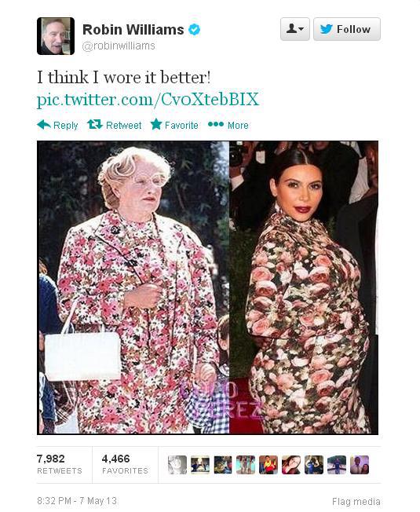Image resolution: width=420 pixels, height=512 pixels.
Task: Click the Follow button
Action: (x=347, y=29)
